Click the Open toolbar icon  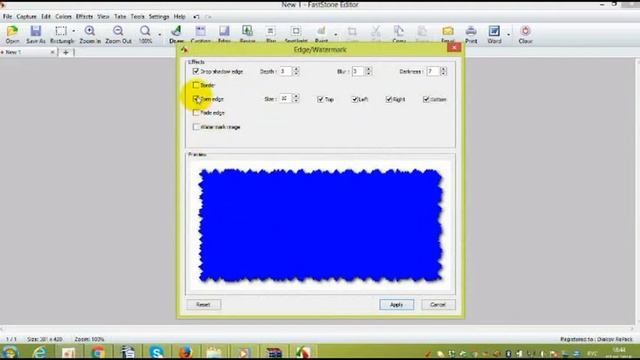(12, 34)
